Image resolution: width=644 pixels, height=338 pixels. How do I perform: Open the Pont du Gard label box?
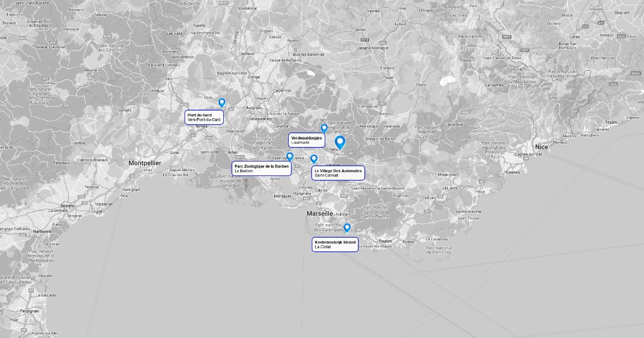pyautogui.click(x=204, y=117)
